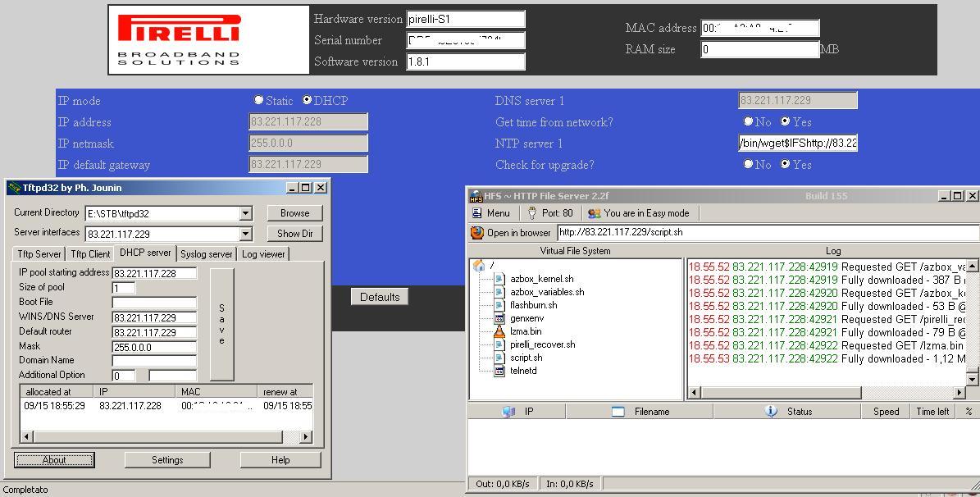Viewport: 980px width, 497px height.
Task: Click the Help button in Tftpd32
Action: coord(280,460)
